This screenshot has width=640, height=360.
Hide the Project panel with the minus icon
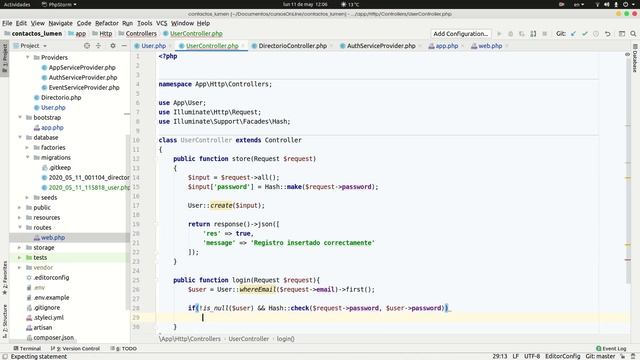click(124, 46)
